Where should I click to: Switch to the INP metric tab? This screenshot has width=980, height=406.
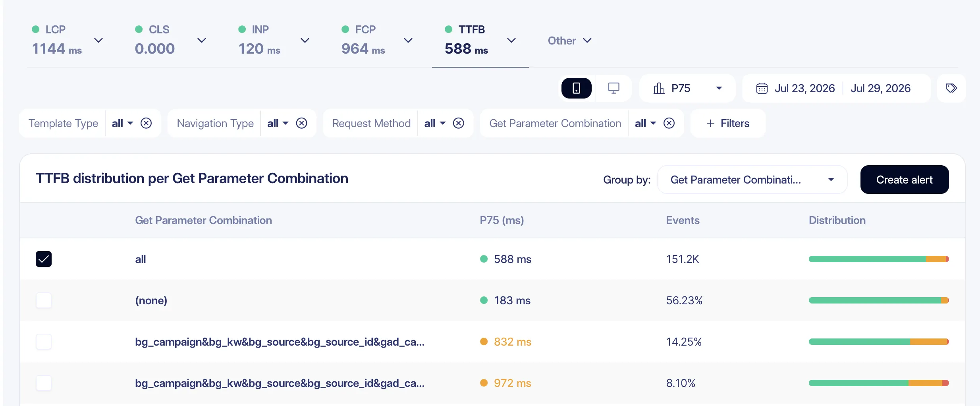(x=274, y=41)
